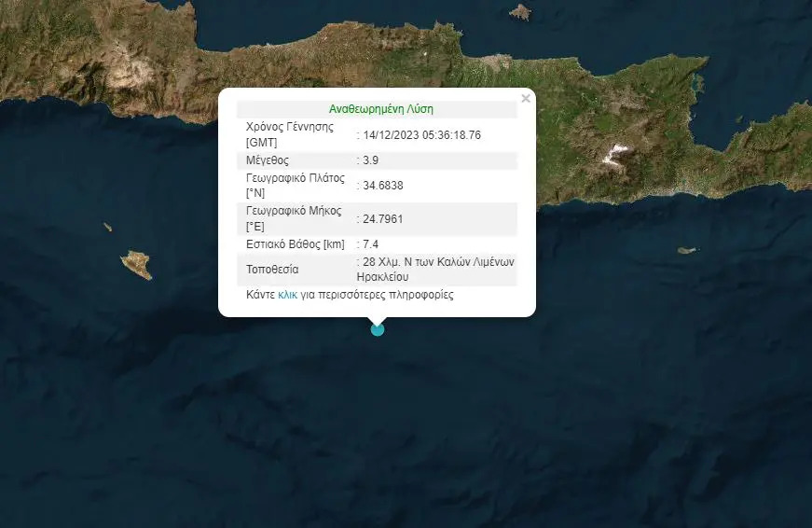The image size is (812, 528).
Task: Click the focal depth value 7.4
Action: (373, 244)
